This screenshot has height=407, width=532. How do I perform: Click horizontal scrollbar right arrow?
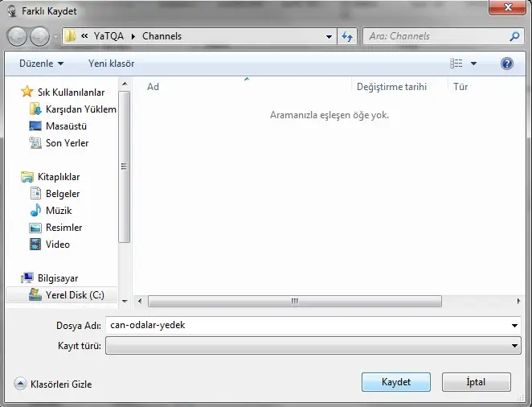click(x=518, y=301)
